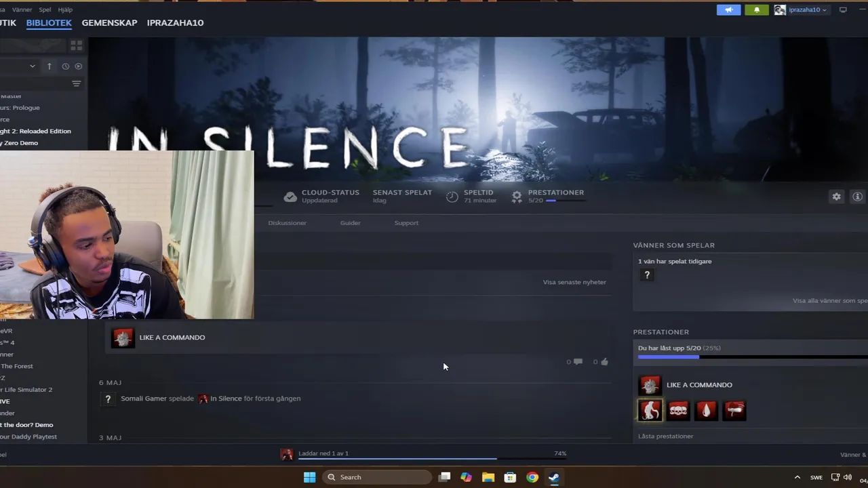Click the Steam icon on the taskbar
The image size is (868, 488).
click(x=554, y=477)
